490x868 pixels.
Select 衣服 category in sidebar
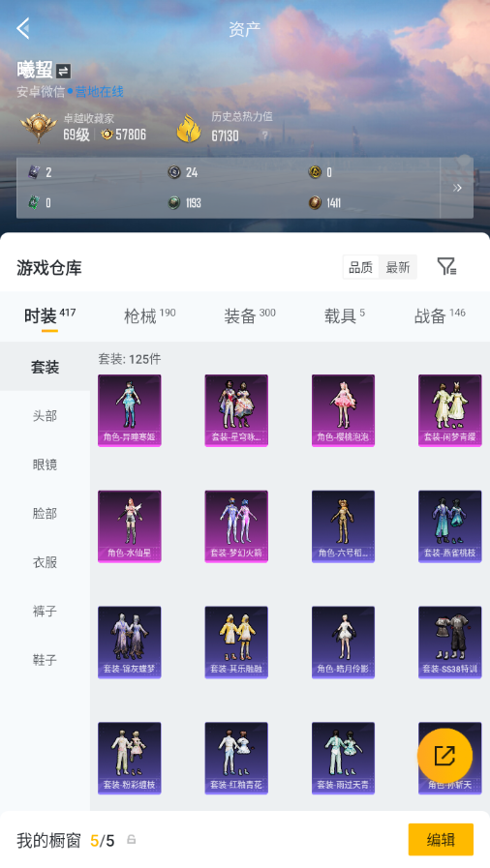(45, 562)
